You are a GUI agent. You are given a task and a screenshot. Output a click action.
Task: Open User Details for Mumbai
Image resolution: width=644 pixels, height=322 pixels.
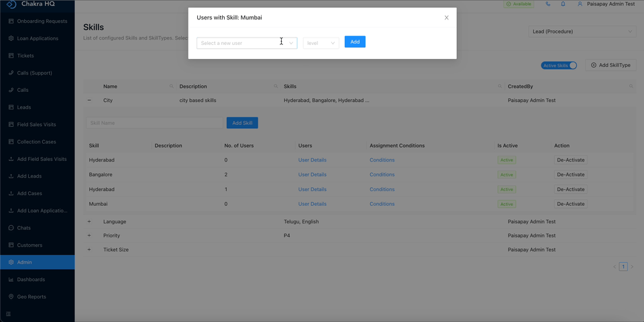point(312,204)
